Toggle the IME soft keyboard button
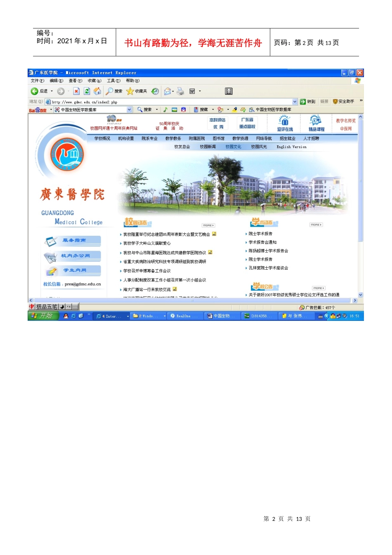Image resolution: width=392 pixels, height=555 pixels. [75, 307]
